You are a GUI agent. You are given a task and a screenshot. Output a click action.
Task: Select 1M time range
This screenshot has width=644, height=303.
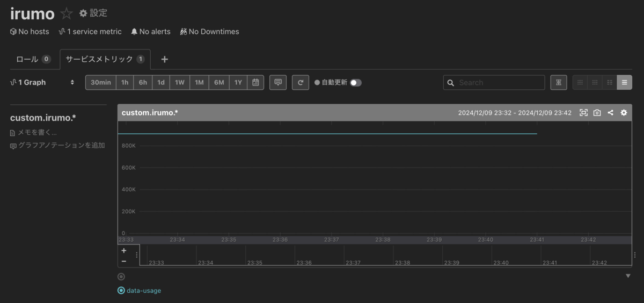click(x=199, y=82)
